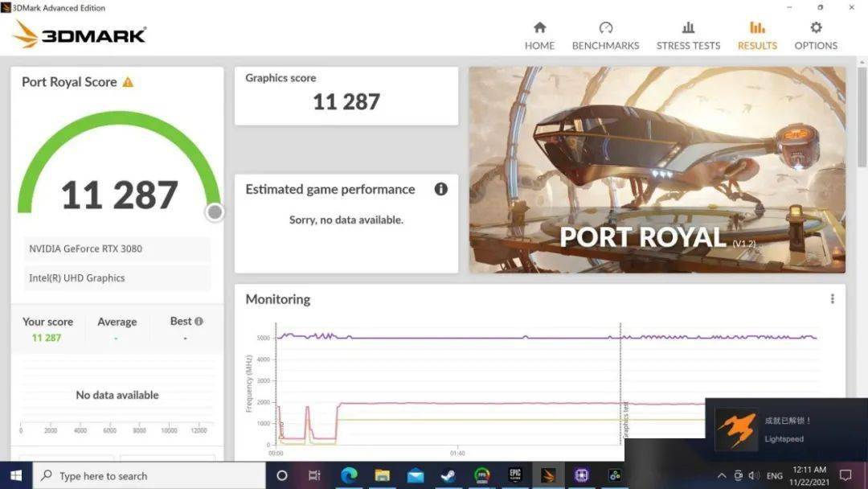Image resolution: width=868 pixels, height=489 pixels.
Task: Open Task View on the taskbar
Action: 314,475
